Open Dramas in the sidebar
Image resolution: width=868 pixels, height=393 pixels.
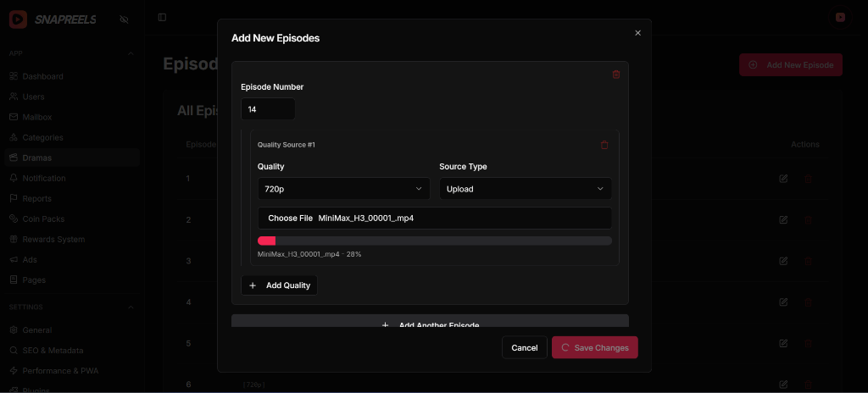pyautogui.click(x=72, y=158)
